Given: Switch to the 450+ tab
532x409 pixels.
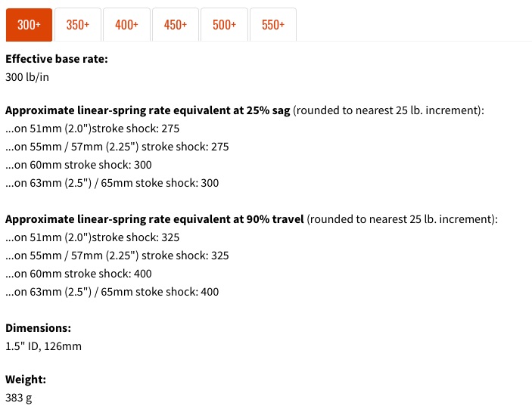Looking at the screenshot, I should pos(176,25).
